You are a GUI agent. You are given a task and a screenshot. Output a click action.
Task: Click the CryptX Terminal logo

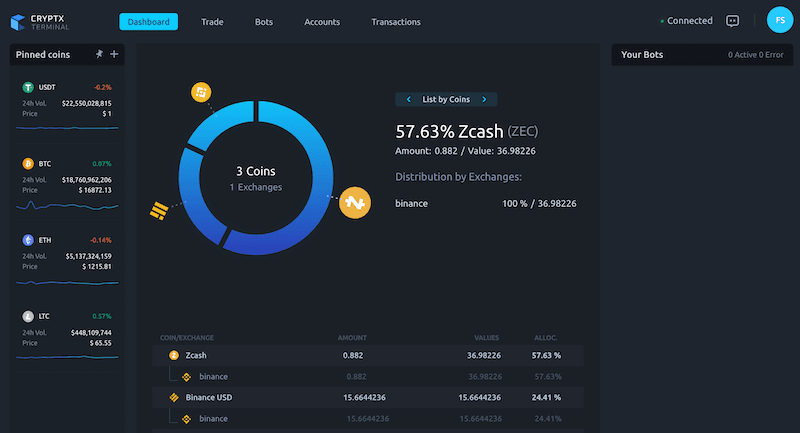point(40,22)
